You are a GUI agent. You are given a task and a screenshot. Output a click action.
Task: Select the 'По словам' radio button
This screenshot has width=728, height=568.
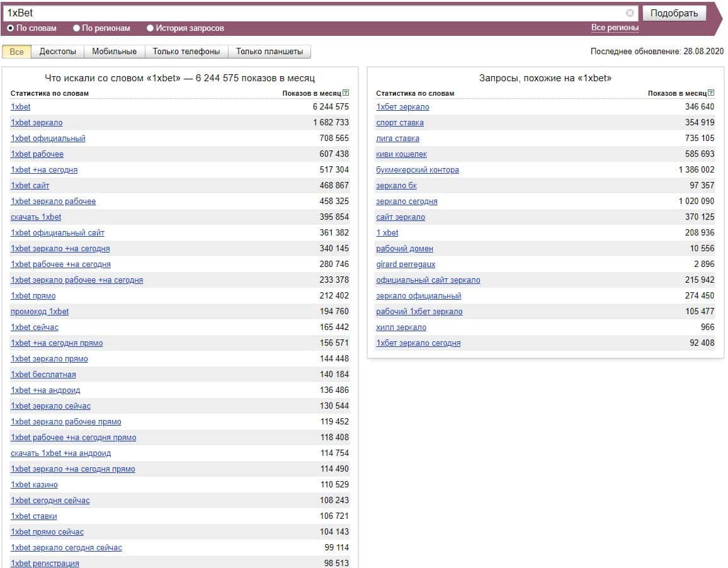tap(11, 28)
